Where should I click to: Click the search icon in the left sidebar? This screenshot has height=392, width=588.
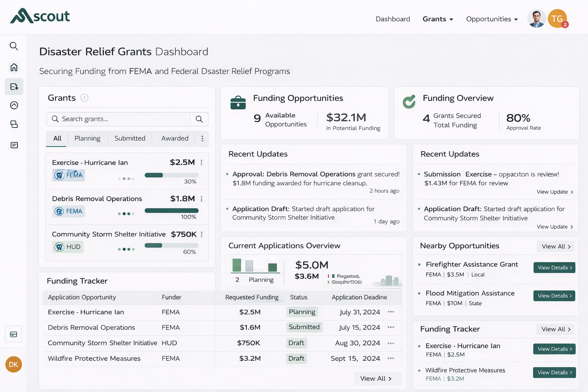[14, 46]
